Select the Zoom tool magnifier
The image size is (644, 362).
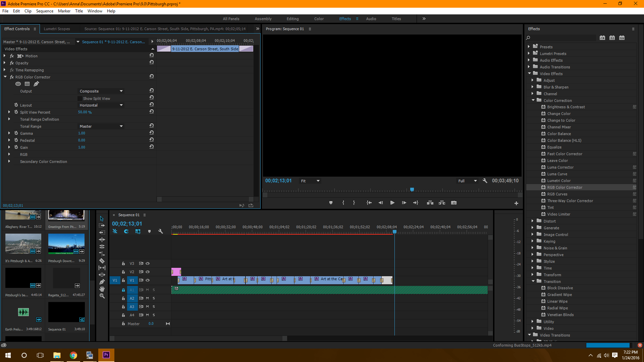(x=102, y=296)
